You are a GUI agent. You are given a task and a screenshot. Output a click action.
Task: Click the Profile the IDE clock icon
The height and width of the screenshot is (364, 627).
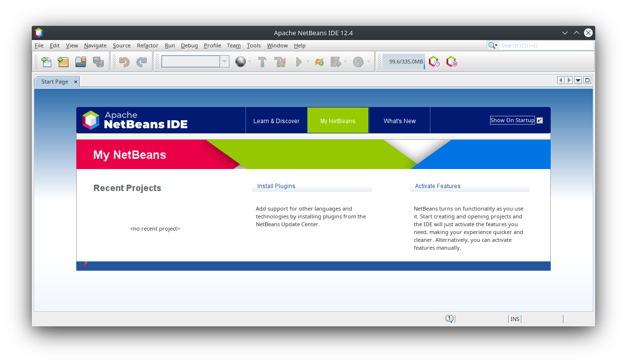[x=434, y=62]
